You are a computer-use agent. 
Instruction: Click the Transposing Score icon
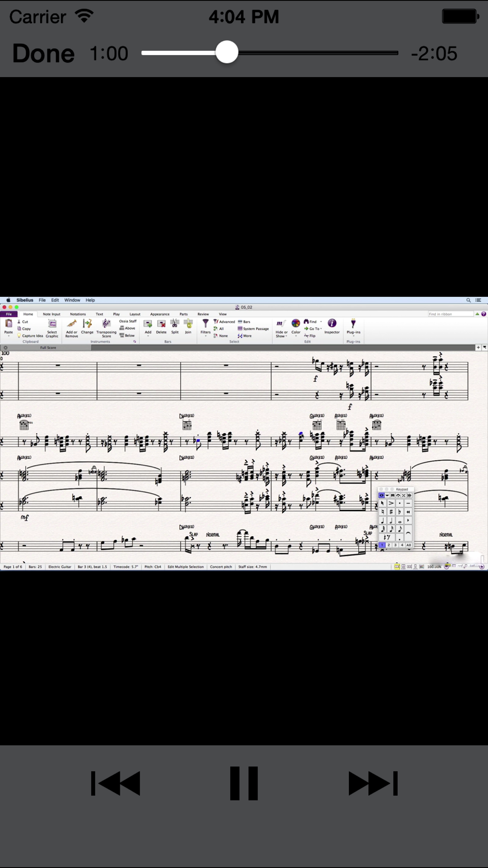[x=106, y=328]
